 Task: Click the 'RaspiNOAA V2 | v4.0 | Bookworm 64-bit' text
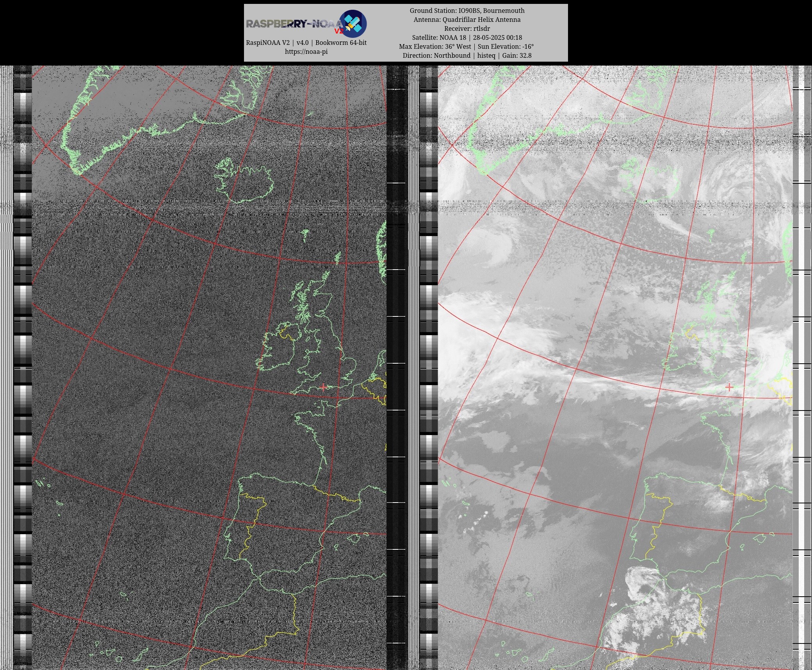point(306,43)
